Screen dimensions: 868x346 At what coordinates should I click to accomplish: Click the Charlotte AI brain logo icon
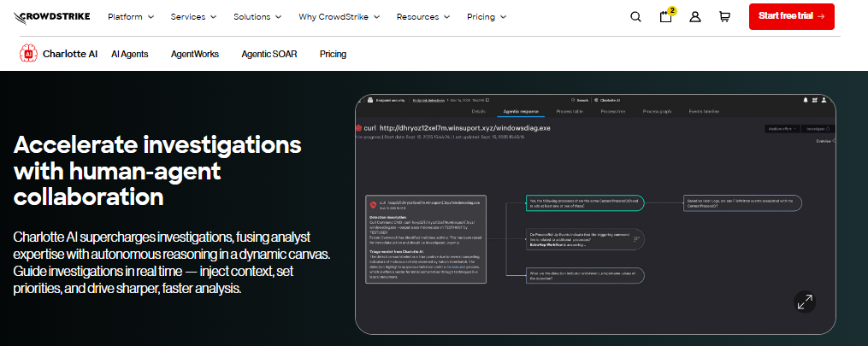28,54
